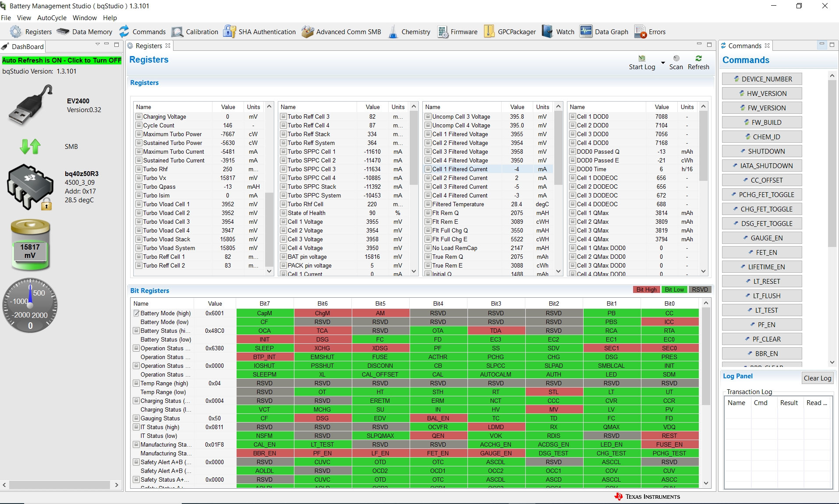This screenshot has width=839, height=504.
Task: Click the DashBoard horizontal scrollbar
Action: click(x=60, y=485)
